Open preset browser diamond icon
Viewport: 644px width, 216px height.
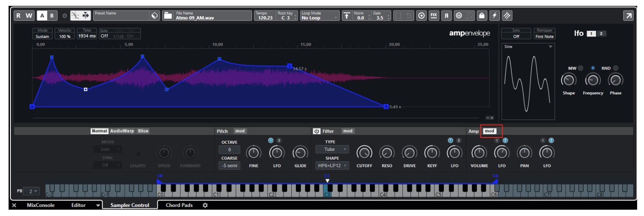(x=155, y=15)
